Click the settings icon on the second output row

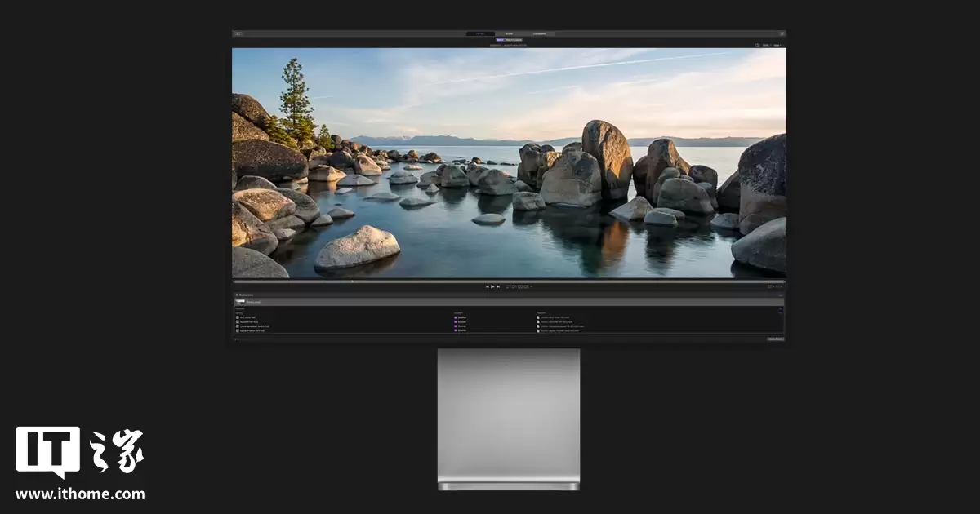point(237,321)
